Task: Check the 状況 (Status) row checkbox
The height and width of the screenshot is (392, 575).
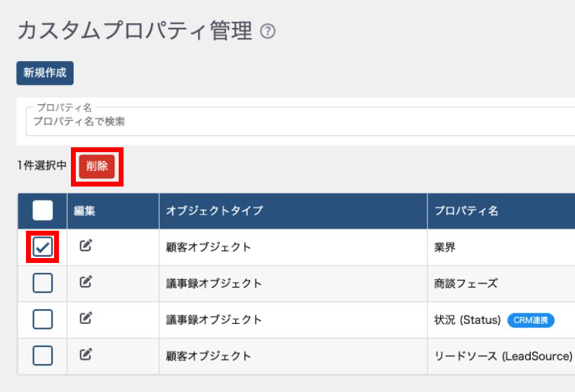Action: (43, 320)
